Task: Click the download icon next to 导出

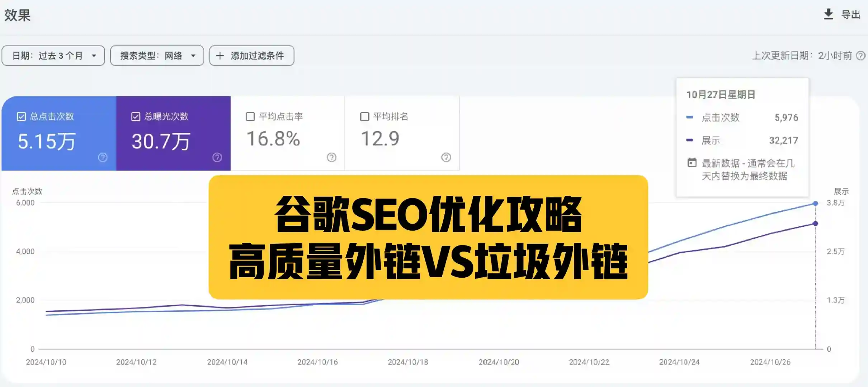Action: (x=829, y=14)
